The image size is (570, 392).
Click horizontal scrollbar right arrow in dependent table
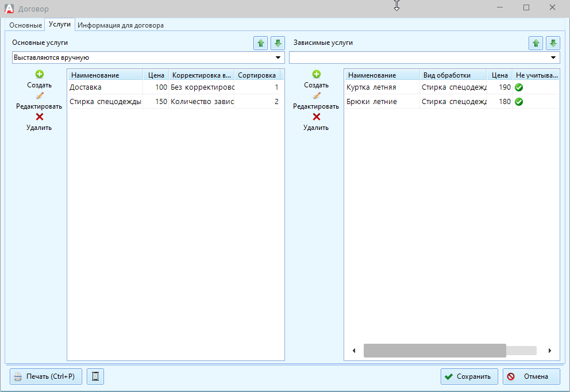550,351
